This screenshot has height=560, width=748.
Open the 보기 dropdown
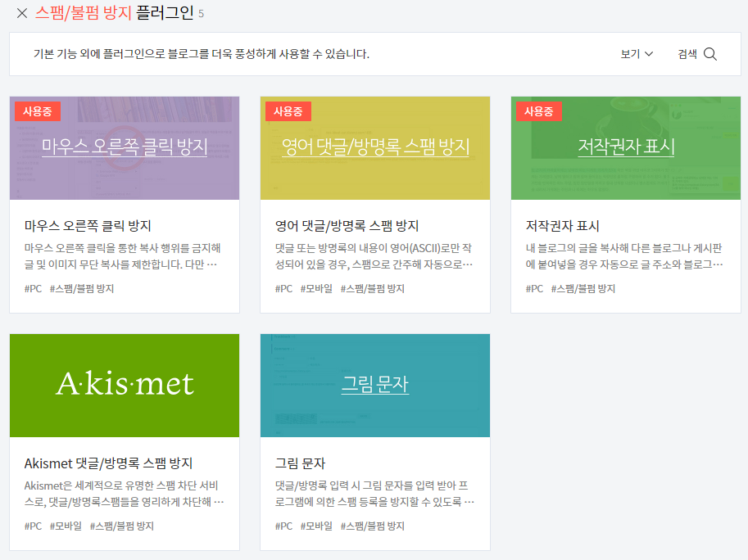click(637, 54)
